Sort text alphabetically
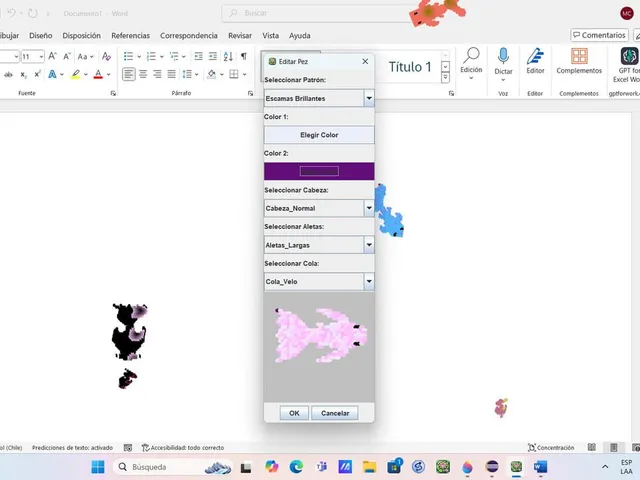640x480 pixels. [x=228, y=56]
